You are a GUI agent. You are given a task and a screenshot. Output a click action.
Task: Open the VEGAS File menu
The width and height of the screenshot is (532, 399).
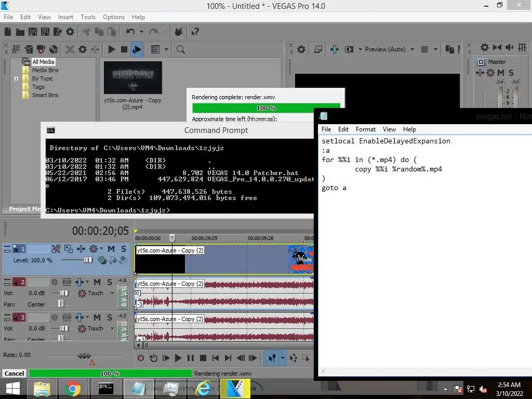tap(8, 17)
